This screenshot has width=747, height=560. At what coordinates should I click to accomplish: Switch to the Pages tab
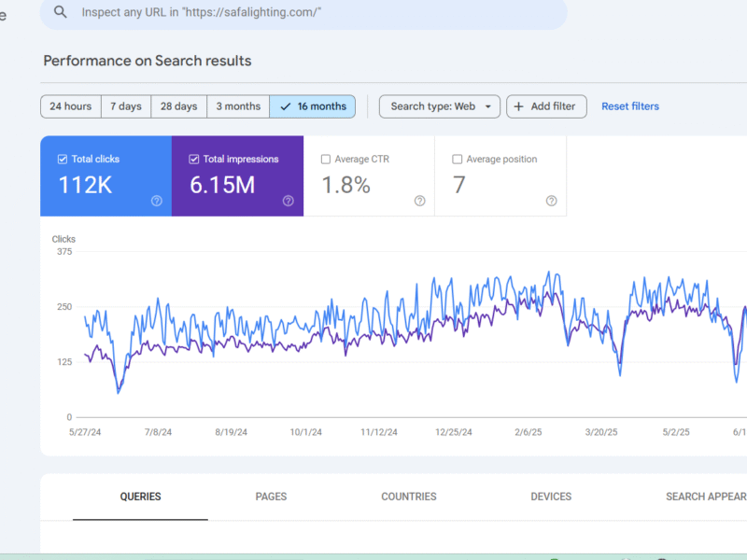click(271, 497)
